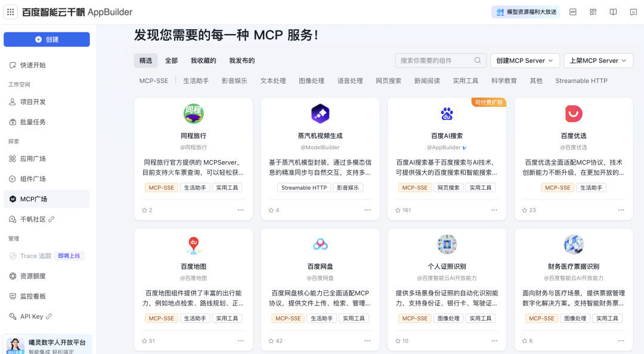The height and width of the screenshot is (354, 644).
Task: Toggle favorite star on 百度网盘 card
Action: 271,341
